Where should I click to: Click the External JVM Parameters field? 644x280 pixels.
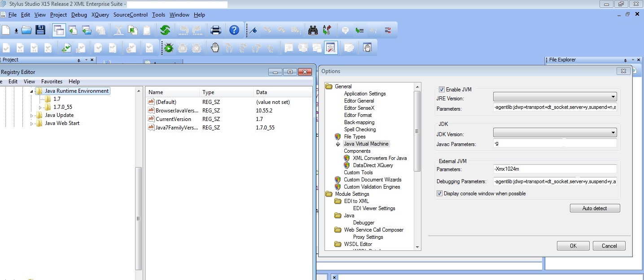[554, 169]
